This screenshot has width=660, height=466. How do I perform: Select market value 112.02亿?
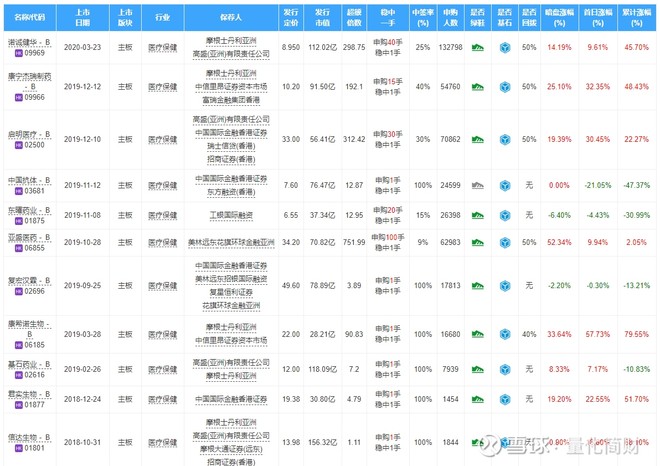[322, 48]
